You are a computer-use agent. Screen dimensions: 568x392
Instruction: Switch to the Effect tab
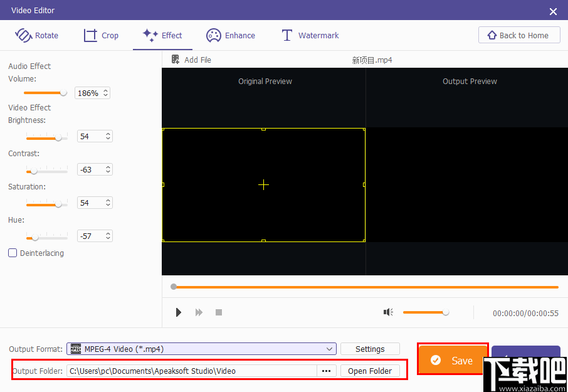click(x=162, y=35)
